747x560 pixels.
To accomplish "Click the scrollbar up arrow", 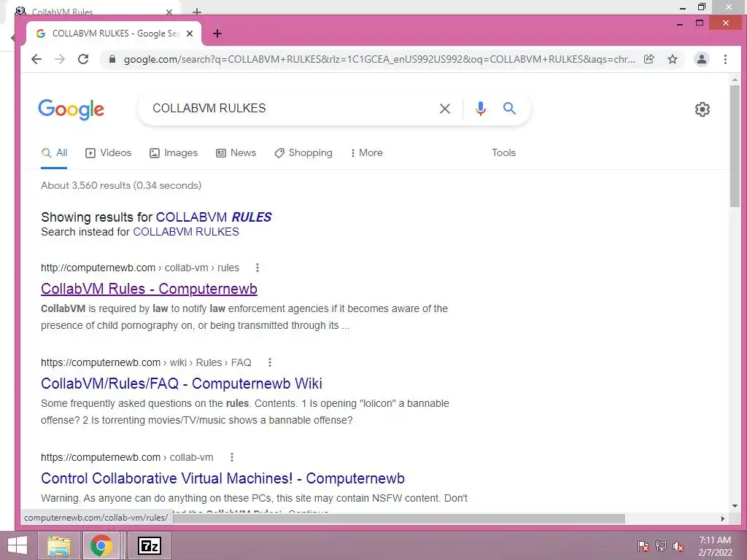I will click(x=735, y=80).
